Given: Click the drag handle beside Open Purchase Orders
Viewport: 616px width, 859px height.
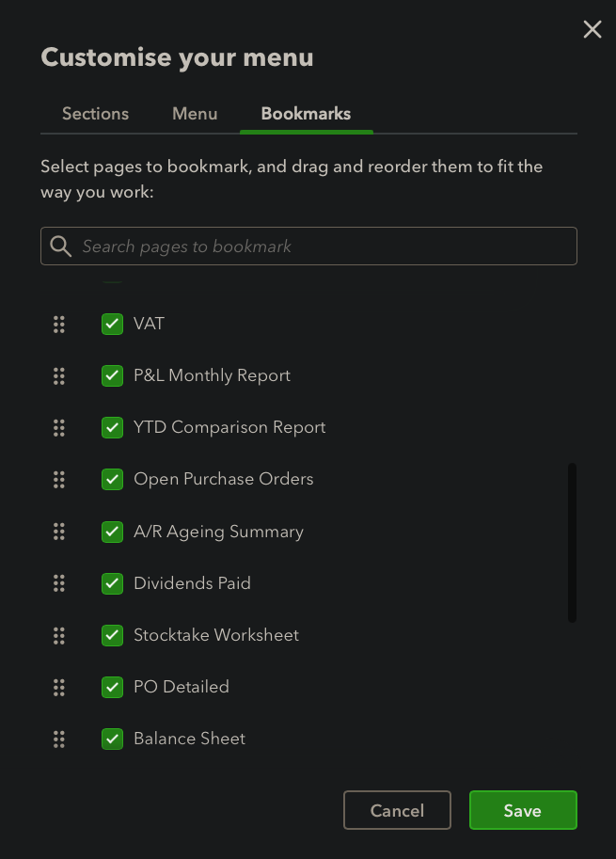Looking at the screenshot, I should point(59,479).
